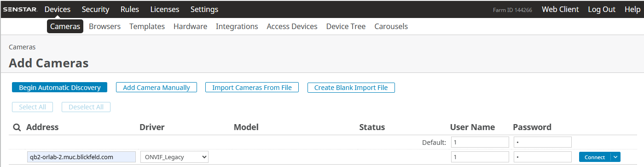Open the Devices menu
This screenshot has width=644, height=167.
58,9
